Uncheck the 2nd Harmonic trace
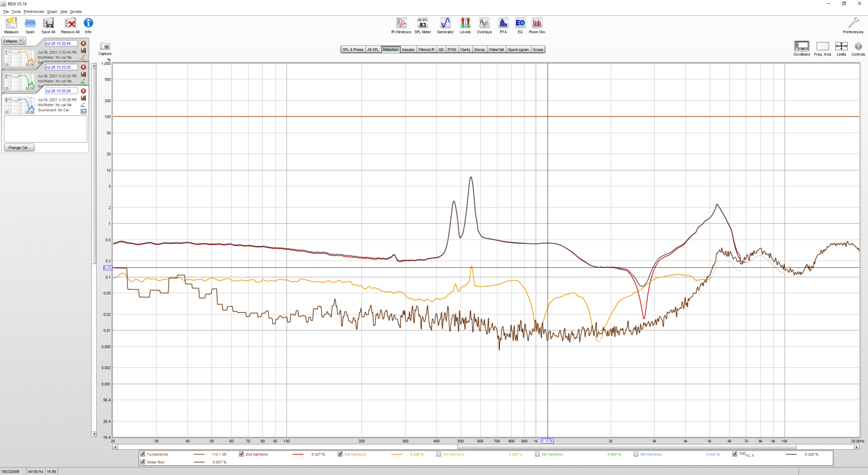The height and width of the screenshot is (475, 868). [242, 454]
